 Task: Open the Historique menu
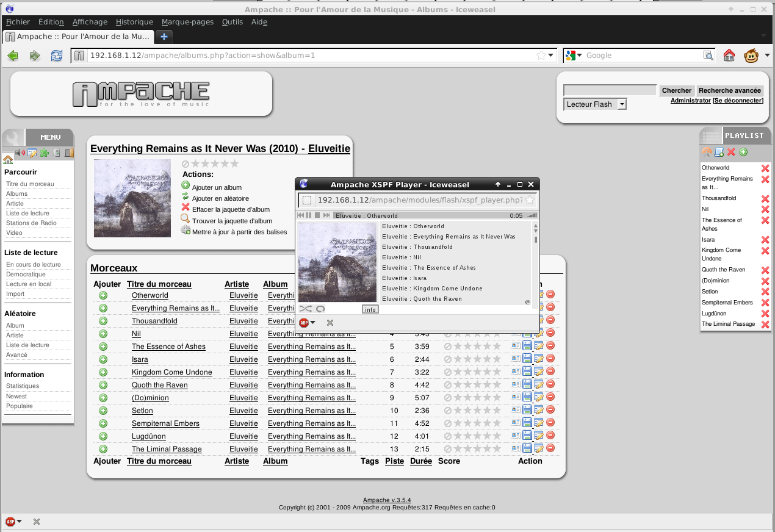(134, 22)
